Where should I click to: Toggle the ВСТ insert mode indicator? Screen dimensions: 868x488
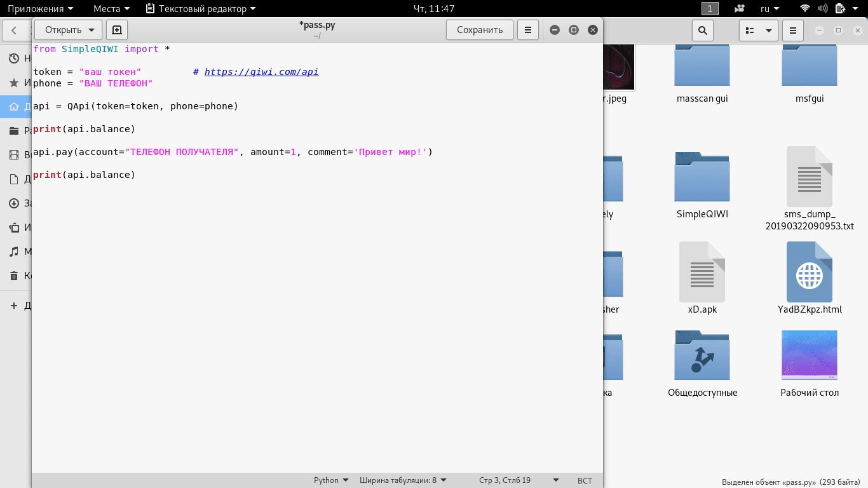tap(585, 480)
